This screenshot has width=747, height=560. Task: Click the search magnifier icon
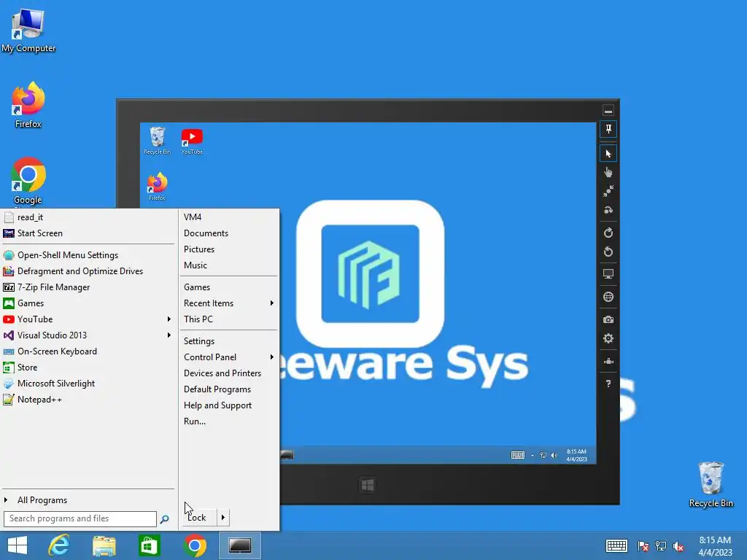pyautogui.click(x=164, y=519)
